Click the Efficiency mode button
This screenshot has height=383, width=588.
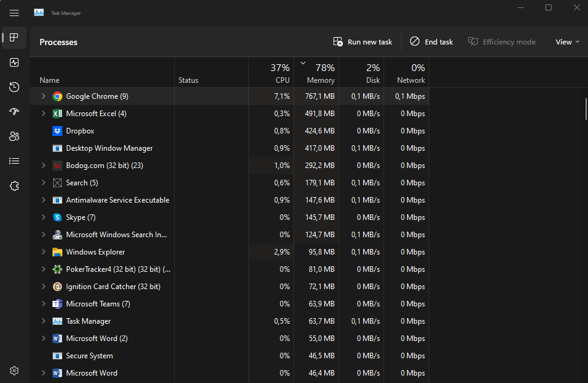[x=502, y=42]
